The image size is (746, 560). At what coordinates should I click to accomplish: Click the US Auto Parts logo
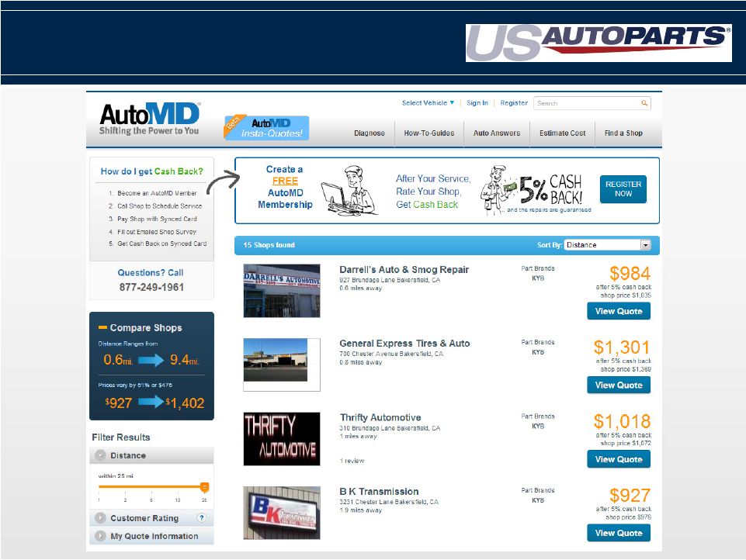(598, 43)
